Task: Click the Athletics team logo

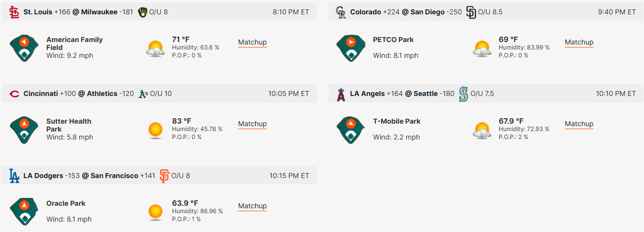Action: 143,94
